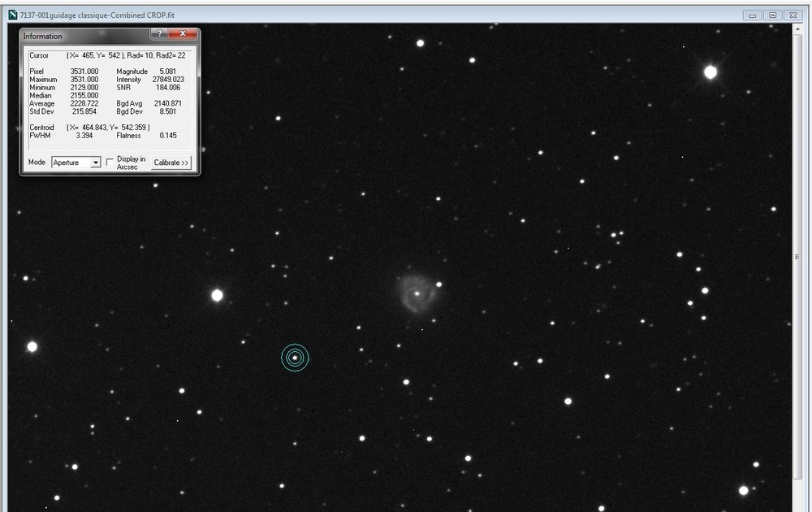Click the vertical scrollbar thumb
The height and width of the screenshot is (512, 812).
click(x=797, y=257)
